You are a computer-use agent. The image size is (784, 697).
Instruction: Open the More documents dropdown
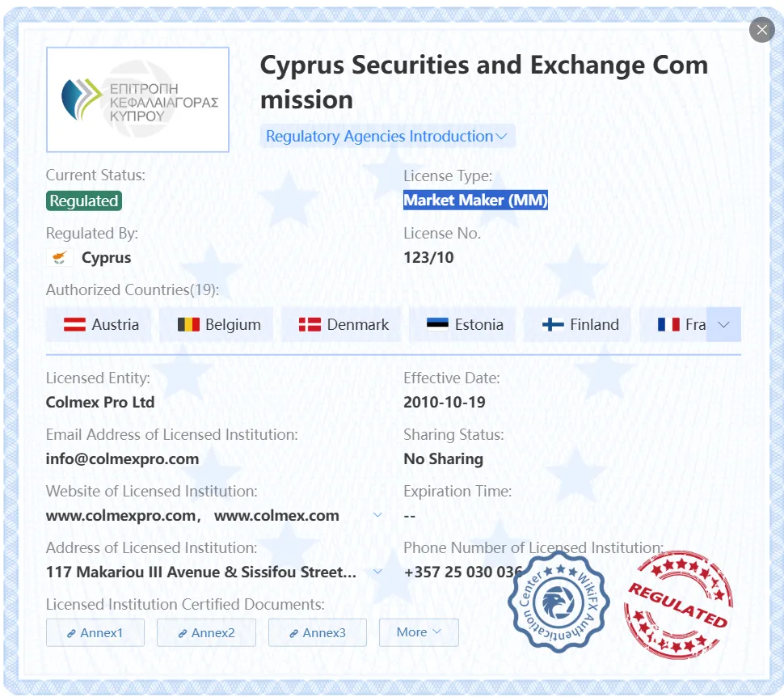(x=419, y=632)
